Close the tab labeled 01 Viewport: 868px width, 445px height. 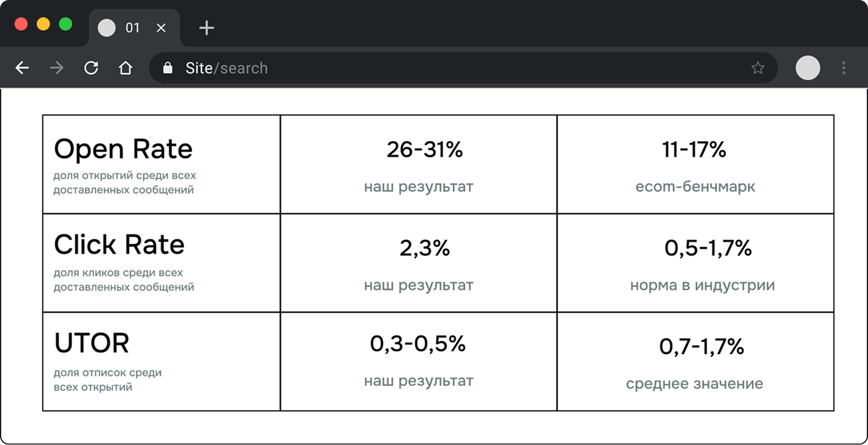click(161, 28)
